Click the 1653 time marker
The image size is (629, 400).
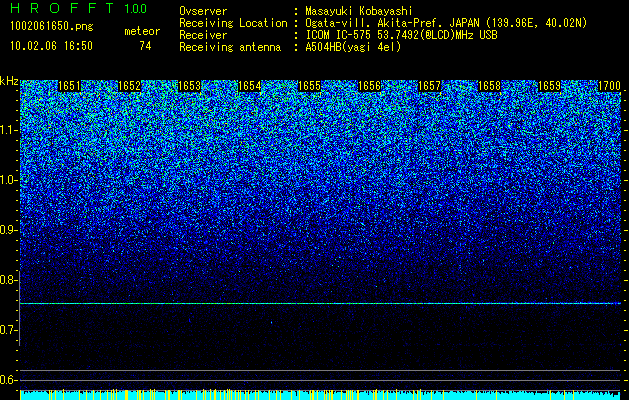tap(189, 86)
